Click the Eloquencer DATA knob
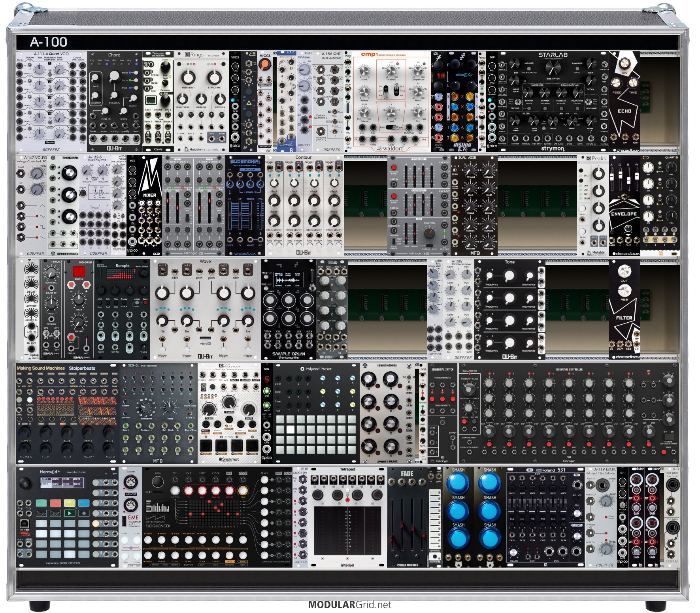Screen dimensions: 700x613 157,482
